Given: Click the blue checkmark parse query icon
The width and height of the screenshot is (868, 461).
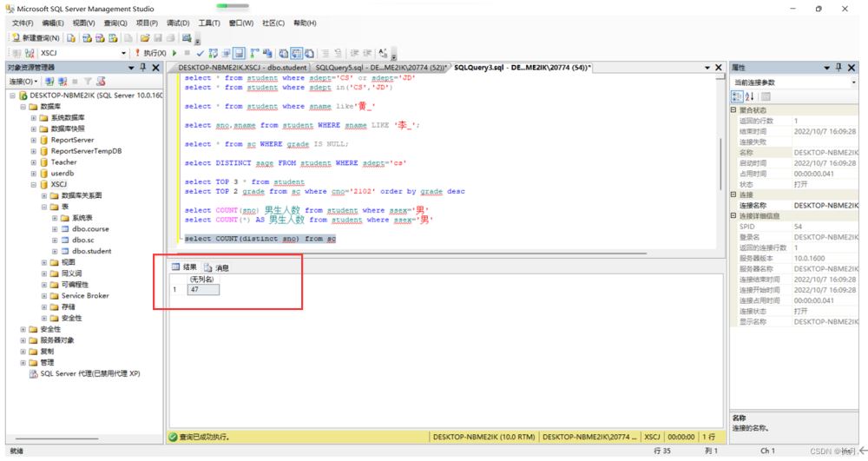Looking at the screenshot, I should click(201, 53).
